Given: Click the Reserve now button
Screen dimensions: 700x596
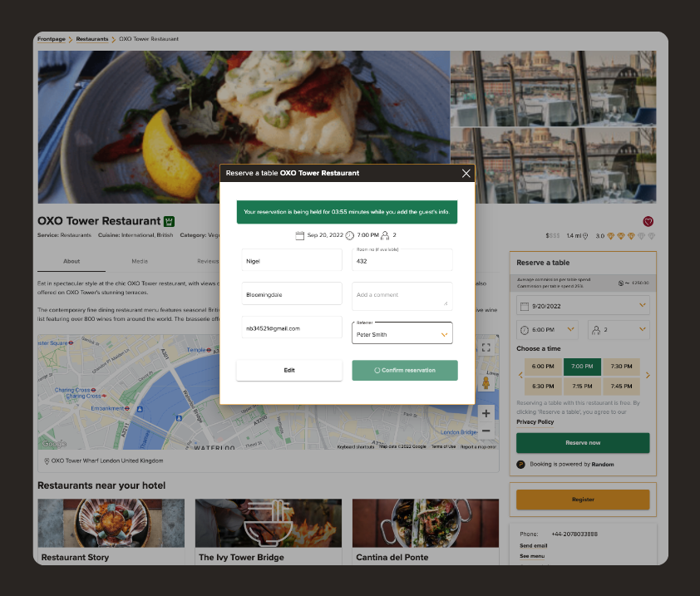Looking at the screenshot, I should (583, 443).
